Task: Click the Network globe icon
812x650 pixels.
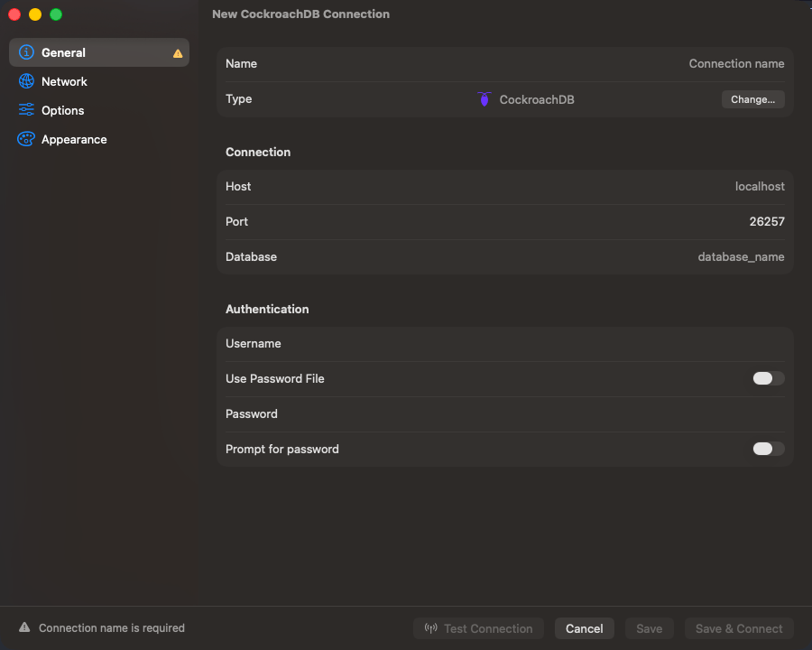Action: click(x=26, y=81)
